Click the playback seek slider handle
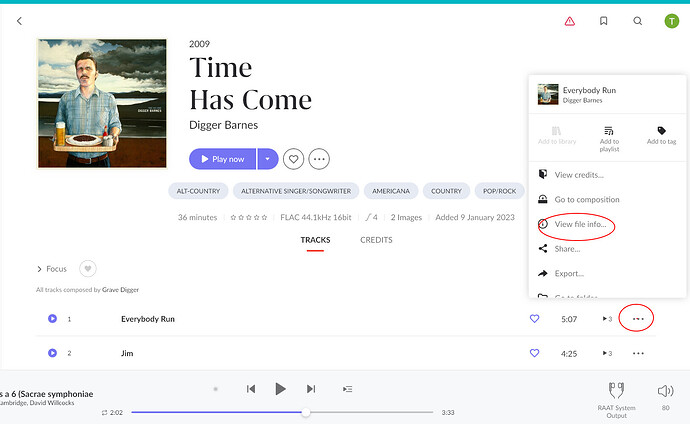The image size is (690, 424). click(306, 412)
